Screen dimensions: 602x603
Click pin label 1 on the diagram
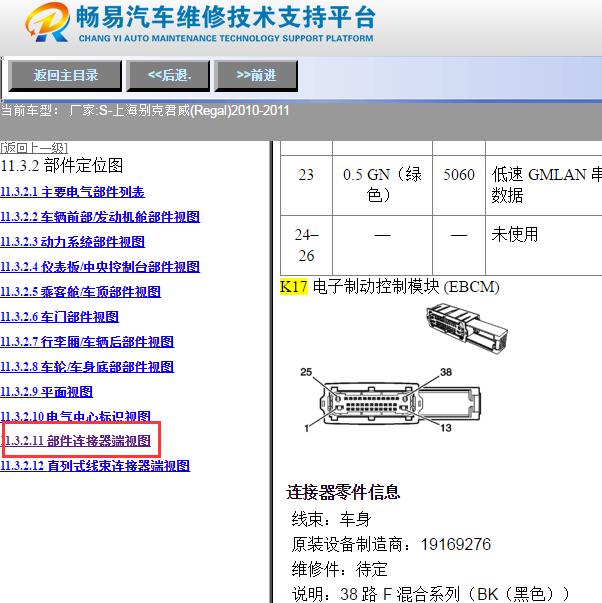point(307,428)
